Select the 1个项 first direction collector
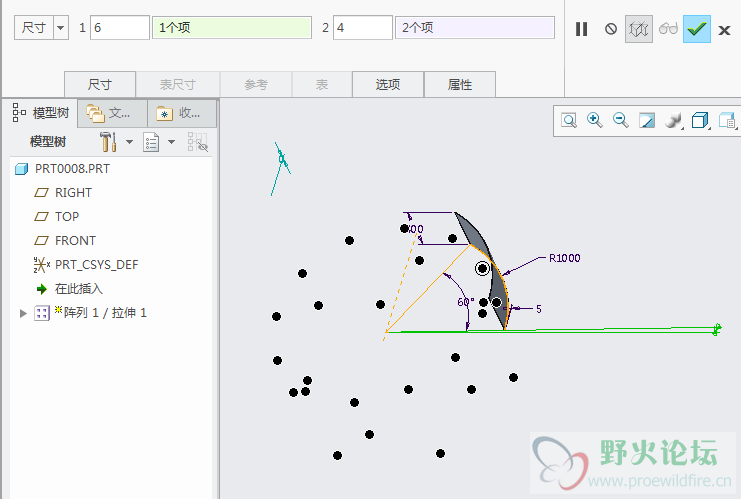 232,27
